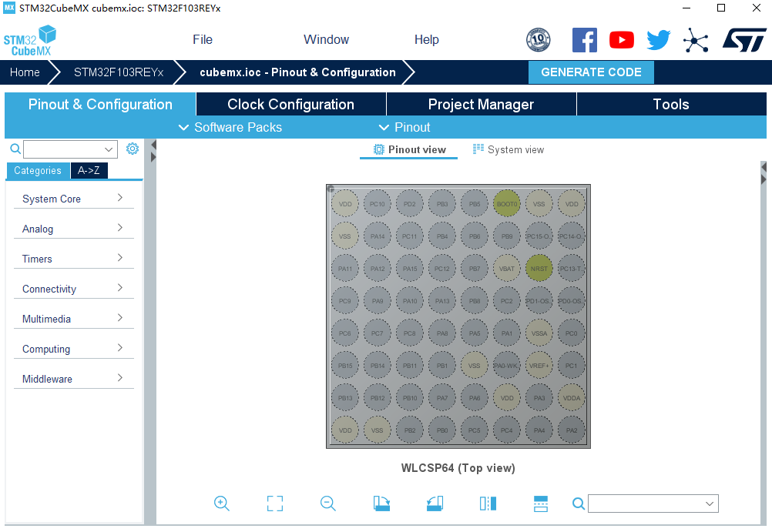Collapse the left panel with upper arrow
Viewport: 772px width, 532px height.
tap(153, 145)
